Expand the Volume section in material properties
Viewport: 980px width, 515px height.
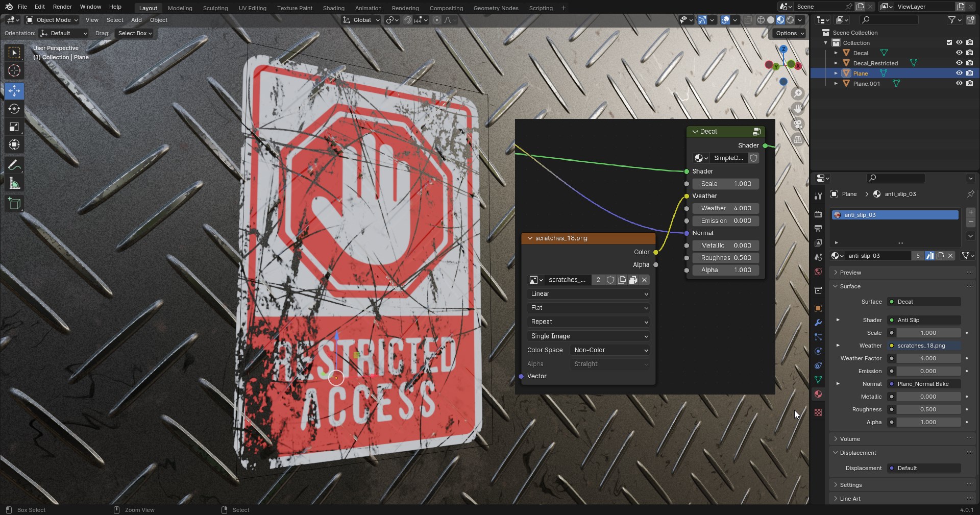(x=850, y=439)
